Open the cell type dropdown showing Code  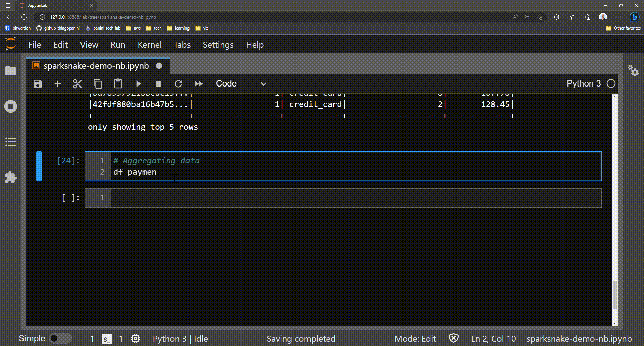[241, 84]
